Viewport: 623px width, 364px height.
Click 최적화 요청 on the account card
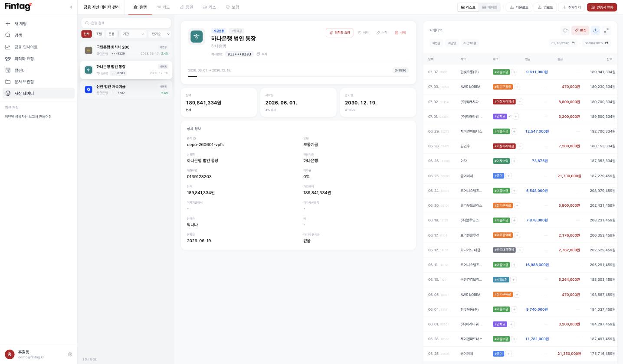point(340,32)
